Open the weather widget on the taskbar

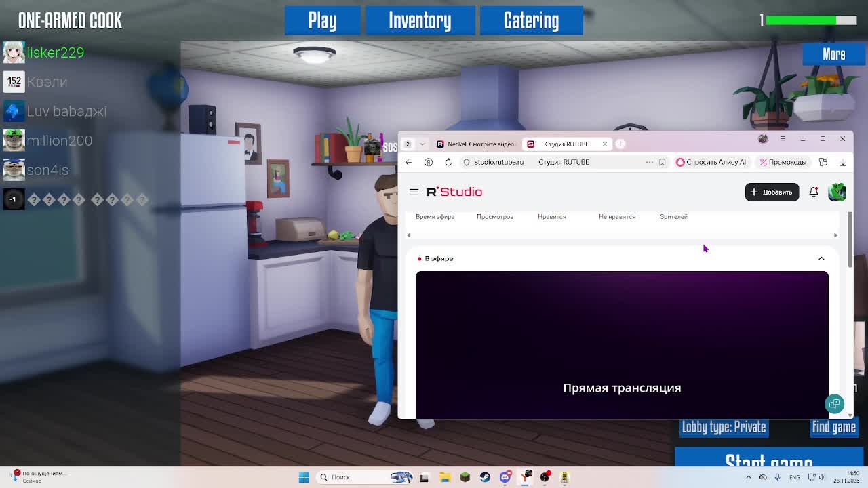click(x=39, y=477)
